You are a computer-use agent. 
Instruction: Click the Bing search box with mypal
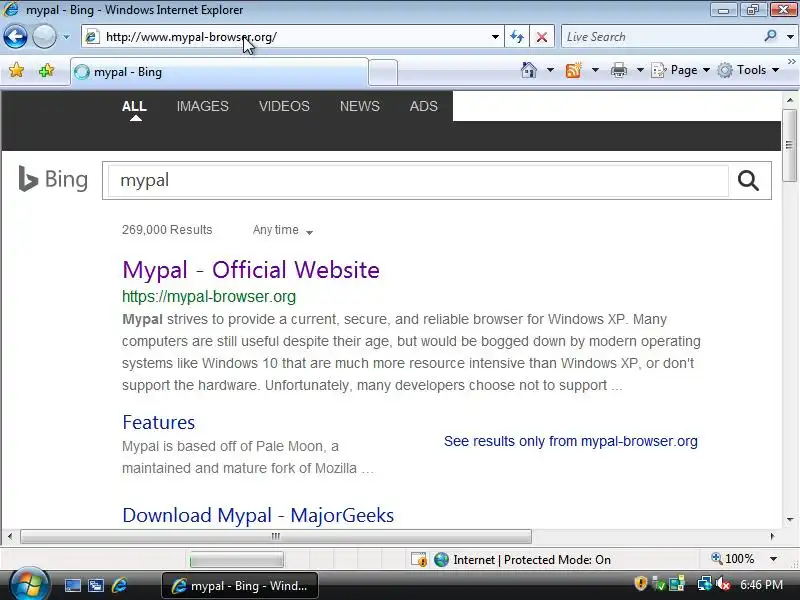[x=417, y=181]
